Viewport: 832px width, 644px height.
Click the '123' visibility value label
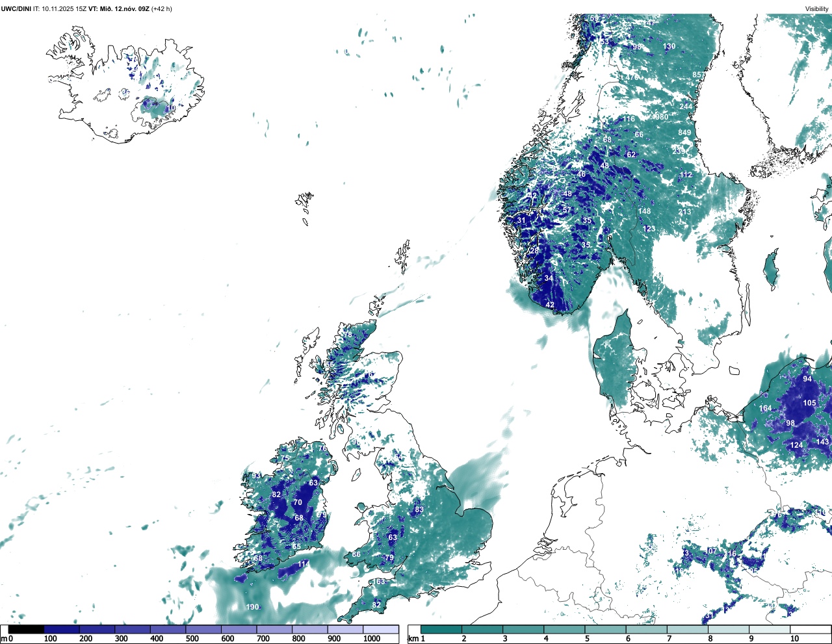point(649,229)
